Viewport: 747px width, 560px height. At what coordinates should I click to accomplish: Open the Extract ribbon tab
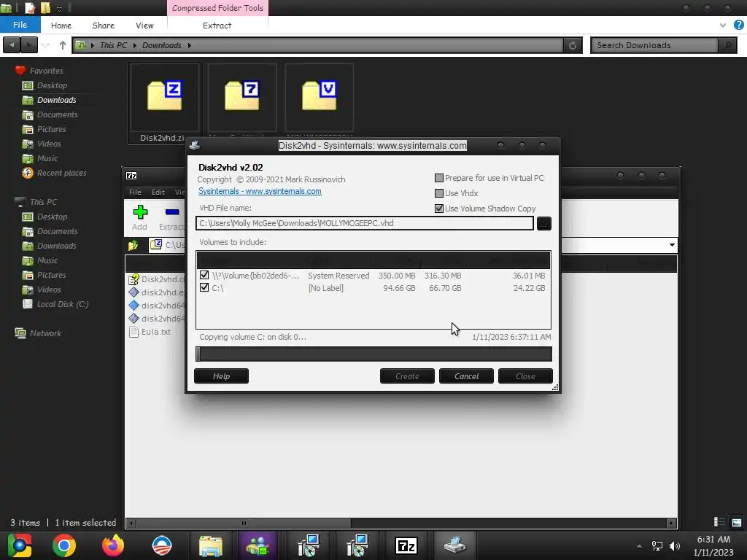coord(217,26)
